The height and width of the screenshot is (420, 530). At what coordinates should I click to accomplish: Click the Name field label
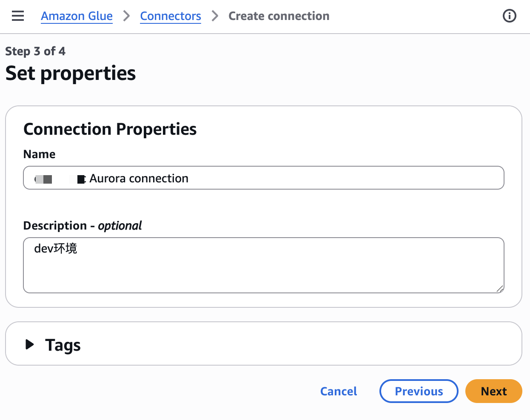click(40, 154)
